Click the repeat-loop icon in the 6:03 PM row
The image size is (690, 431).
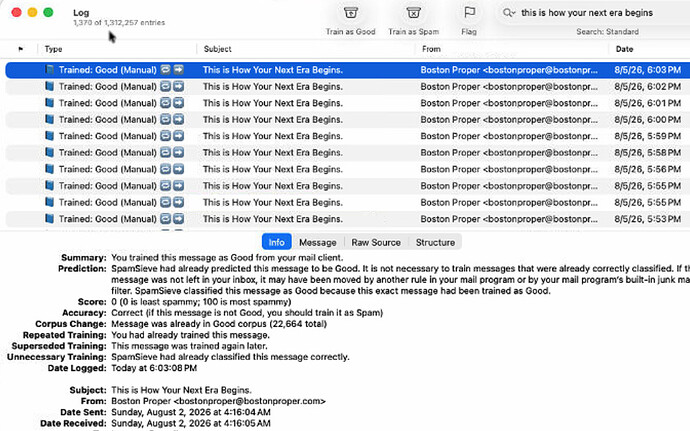point(165,70)
